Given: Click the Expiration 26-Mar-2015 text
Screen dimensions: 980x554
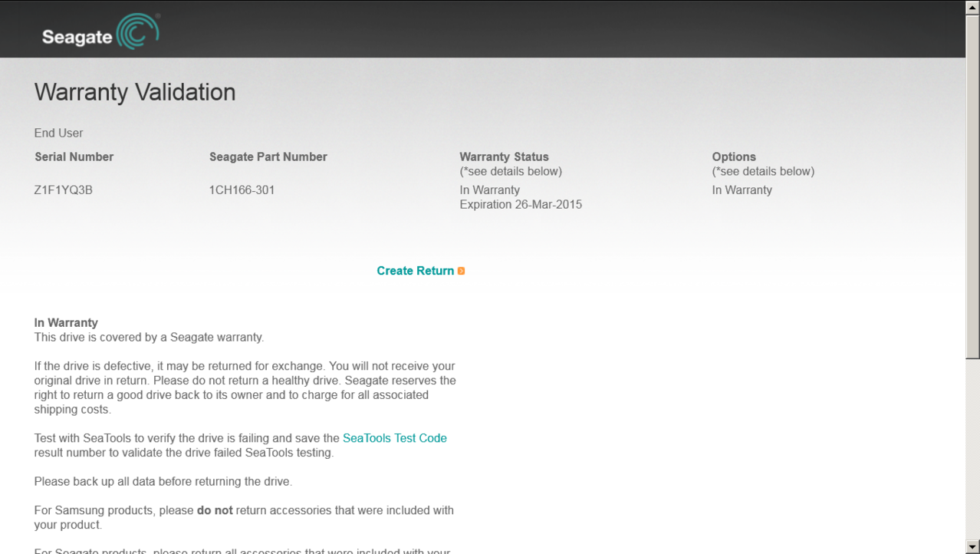Looking at the screenshot, I should 521,205.
